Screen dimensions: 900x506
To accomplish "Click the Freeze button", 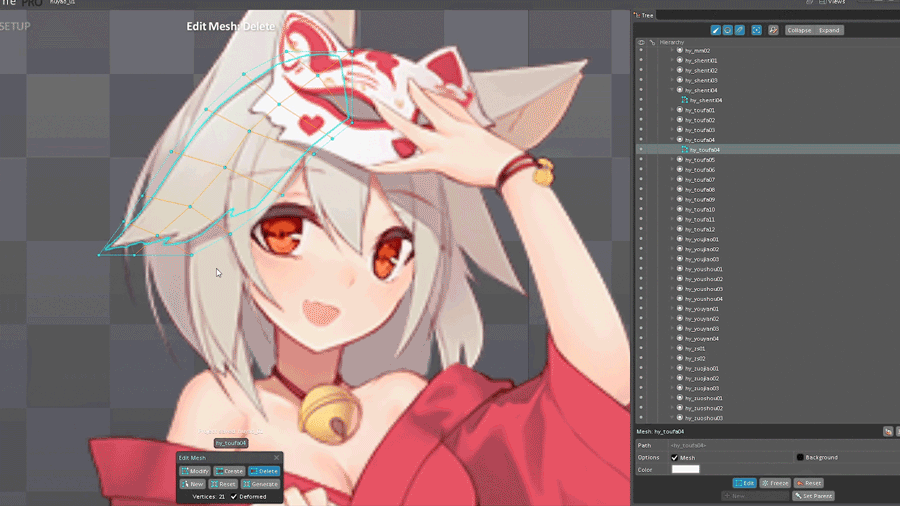I will tap(775, 483).
